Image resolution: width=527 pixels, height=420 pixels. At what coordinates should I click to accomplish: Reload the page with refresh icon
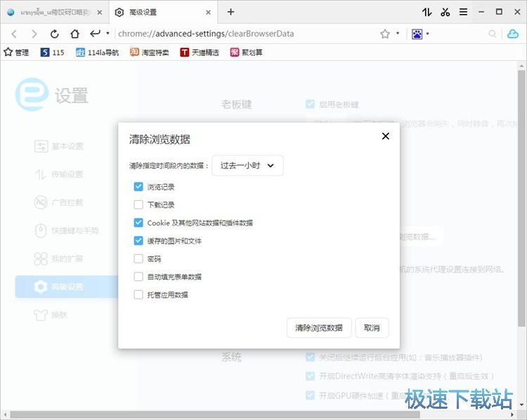tap(54, 34)
